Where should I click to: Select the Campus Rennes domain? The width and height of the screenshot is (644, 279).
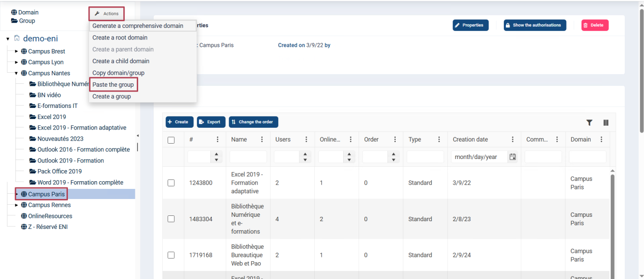[49, 205]
